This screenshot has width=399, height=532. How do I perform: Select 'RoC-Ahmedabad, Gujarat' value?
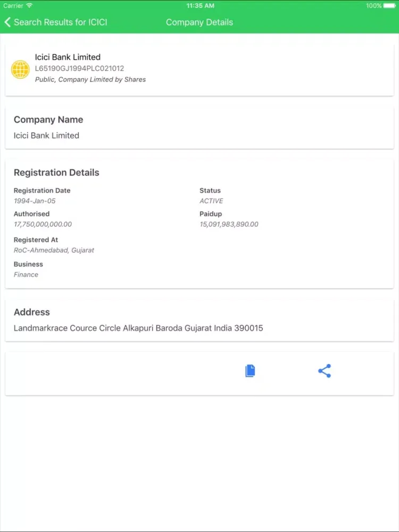click(54, 251)
